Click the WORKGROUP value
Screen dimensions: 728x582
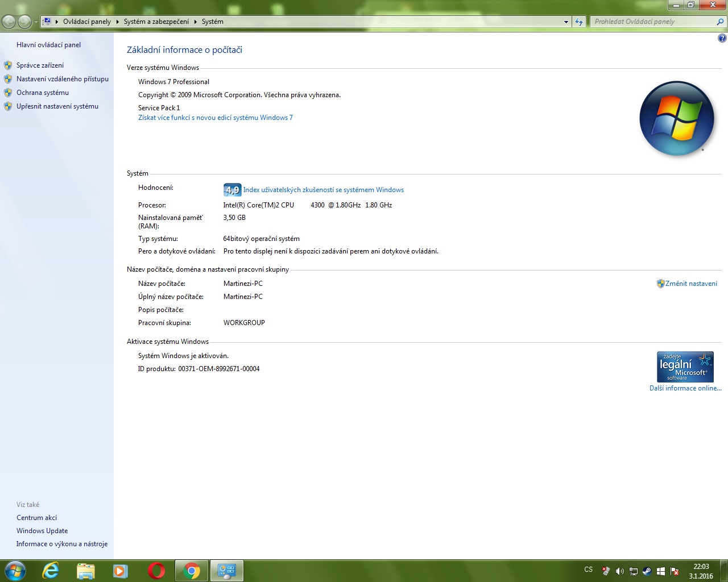click(x=244, y=323)
